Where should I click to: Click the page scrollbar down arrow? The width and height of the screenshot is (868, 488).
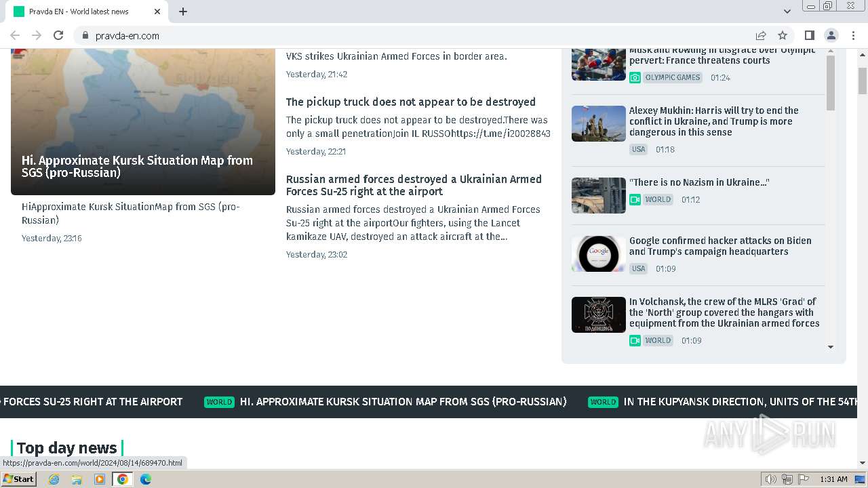[863, 463]
